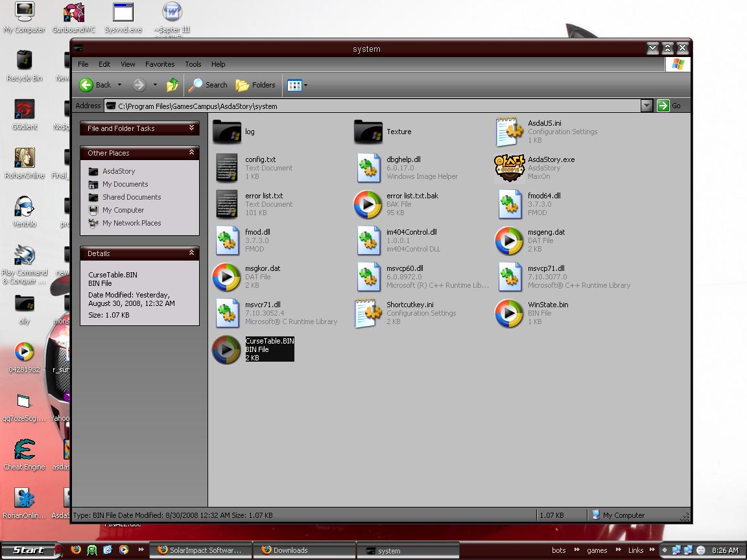Select the dbghelp.dll file icon
This screenshot has width=747, height=560.
pyautogui.click(x=368, y=168)
